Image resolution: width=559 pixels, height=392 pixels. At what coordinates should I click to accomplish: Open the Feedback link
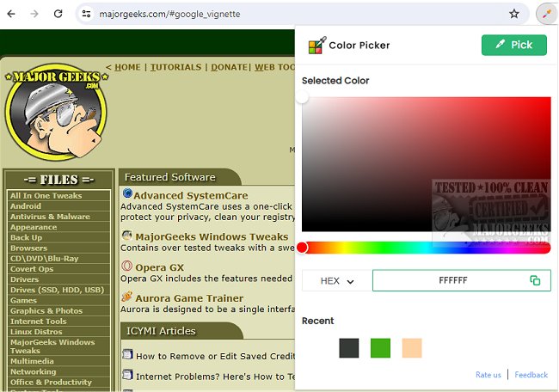[531, 375]
